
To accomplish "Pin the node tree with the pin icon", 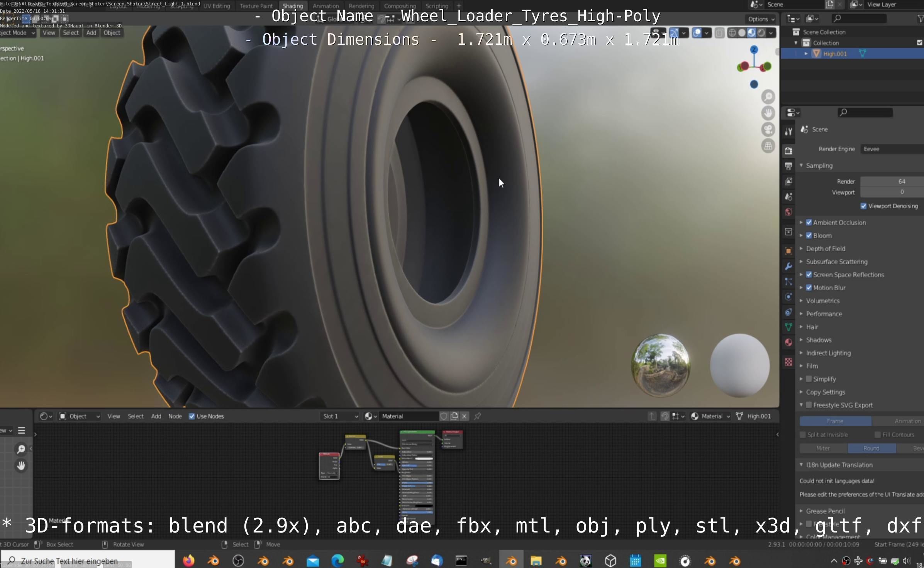I will [x=478, y=416].
